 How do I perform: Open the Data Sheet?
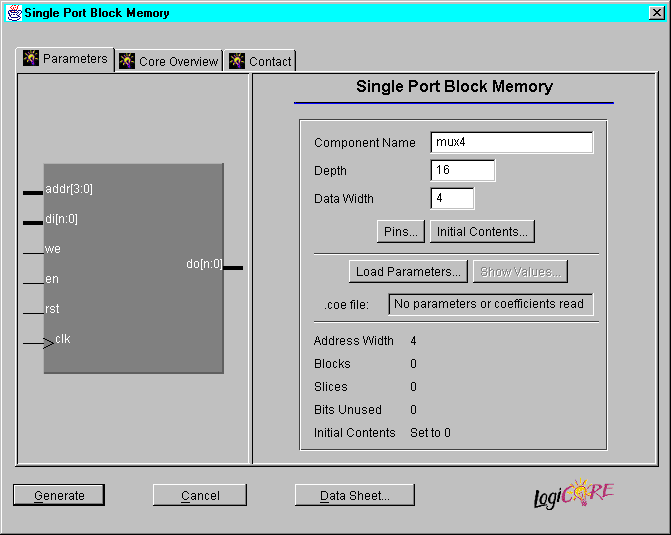pos(354,495)
